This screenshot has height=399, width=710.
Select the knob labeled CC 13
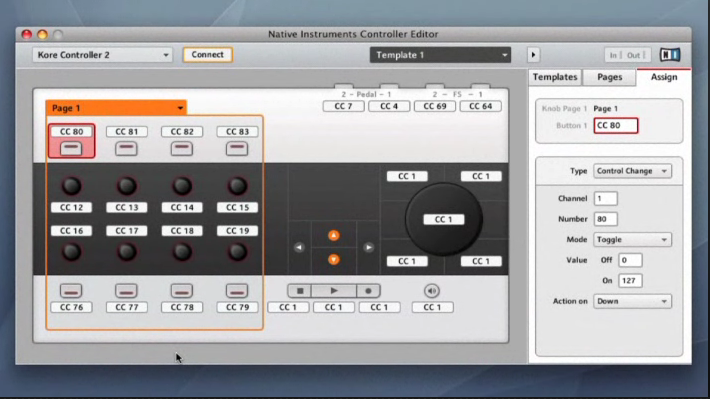coord(127,186)
